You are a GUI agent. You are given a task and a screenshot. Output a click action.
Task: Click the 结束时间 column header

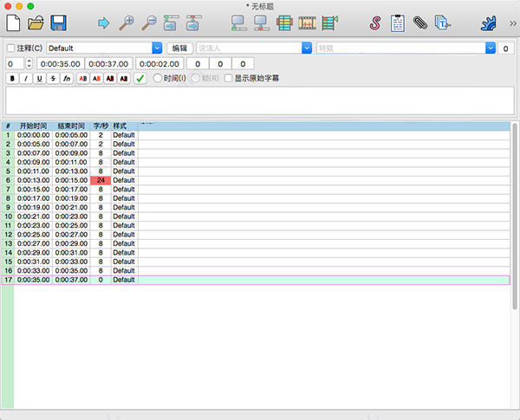71,126
